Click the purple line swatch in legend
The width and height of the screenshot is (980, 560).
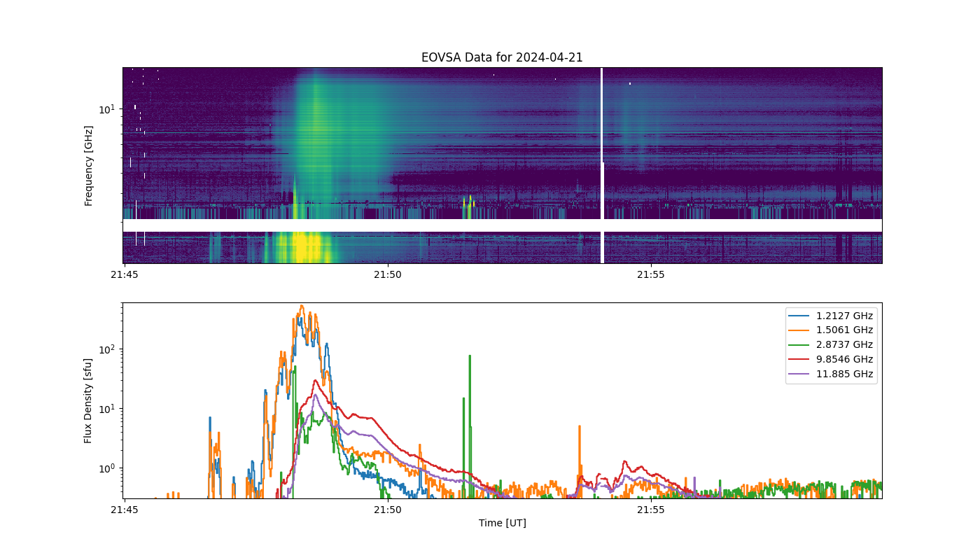pyautogui.click(x=801, y=374)
